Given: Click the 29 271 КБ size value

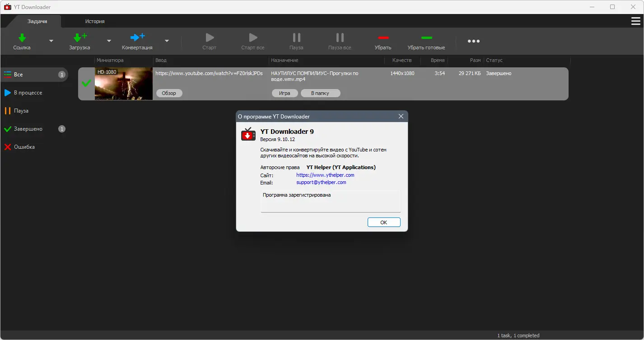Looking at the screenshot, I should [x=470, y=73].
